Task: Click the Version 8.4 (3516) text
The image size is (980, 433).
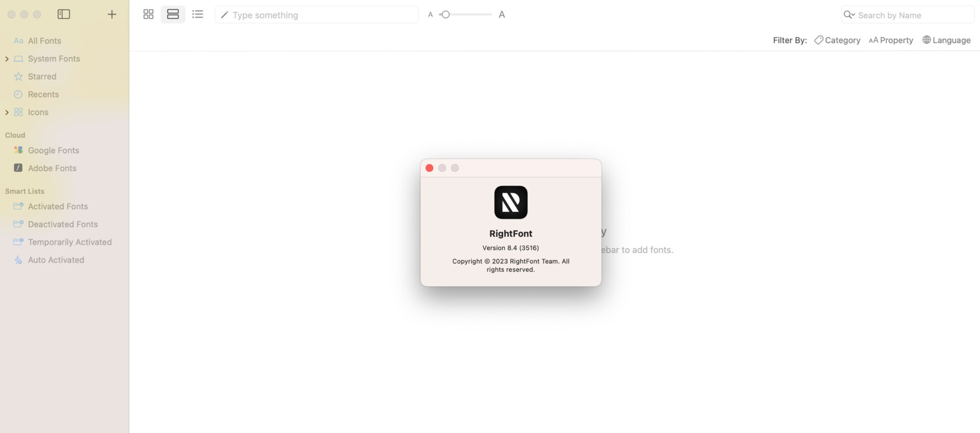Action: point(511,248)
